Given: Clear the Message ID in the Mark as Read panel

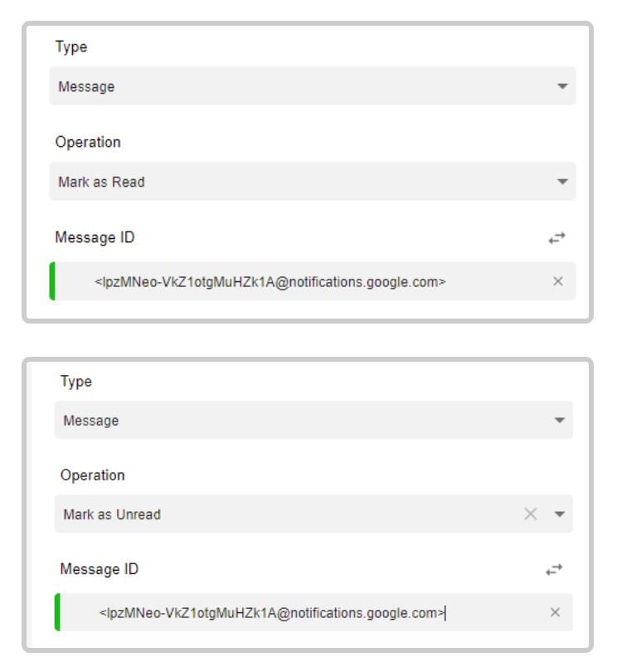Looking at the screenshot, I should (558, 281).
